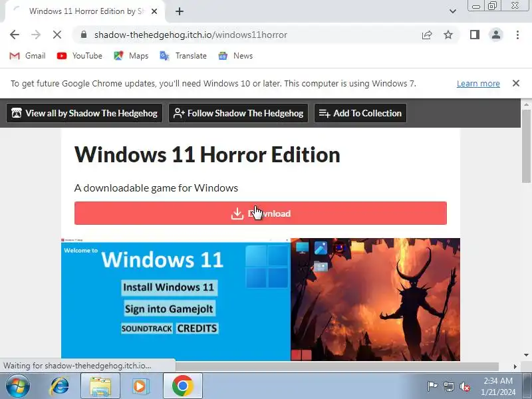View all by Shadow The Hedgehog
Screen dimensions: 532x399
[84, 113]
